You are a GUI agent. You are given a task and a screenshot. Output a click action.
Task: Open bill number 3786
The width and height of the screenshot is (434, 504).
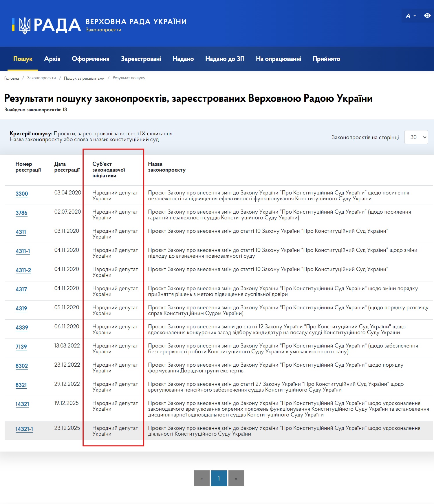[x=21, y=213]
